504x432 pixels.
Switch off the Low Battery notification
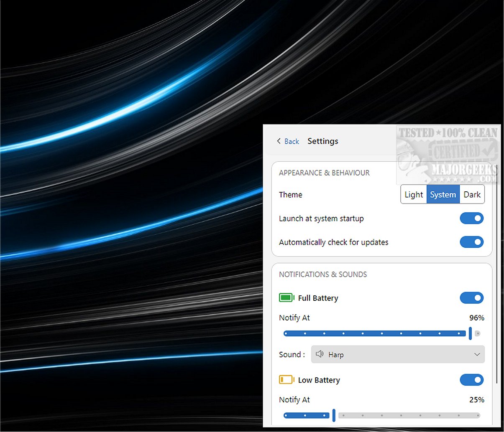(x=471, y=380)
